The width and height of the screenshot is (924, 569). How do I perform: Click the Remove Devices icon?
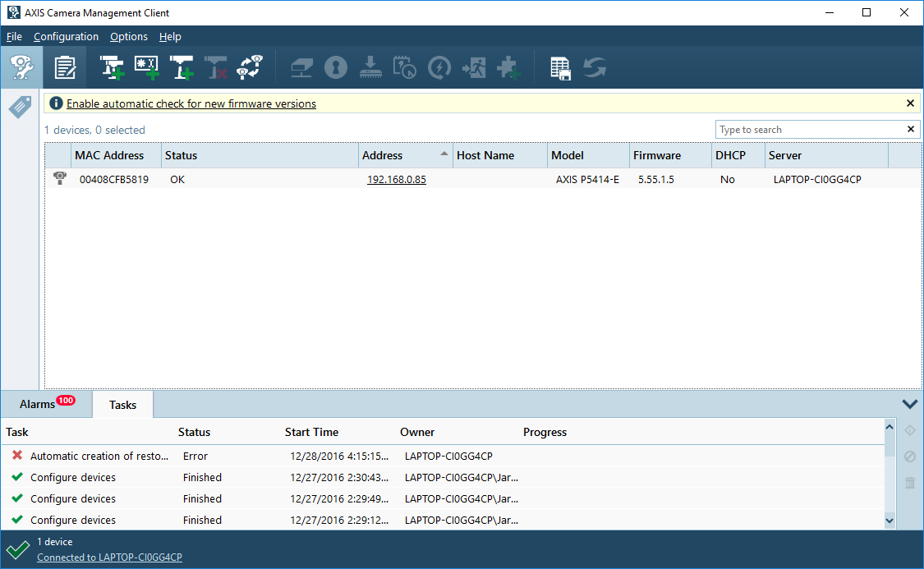tap(216, 67)
